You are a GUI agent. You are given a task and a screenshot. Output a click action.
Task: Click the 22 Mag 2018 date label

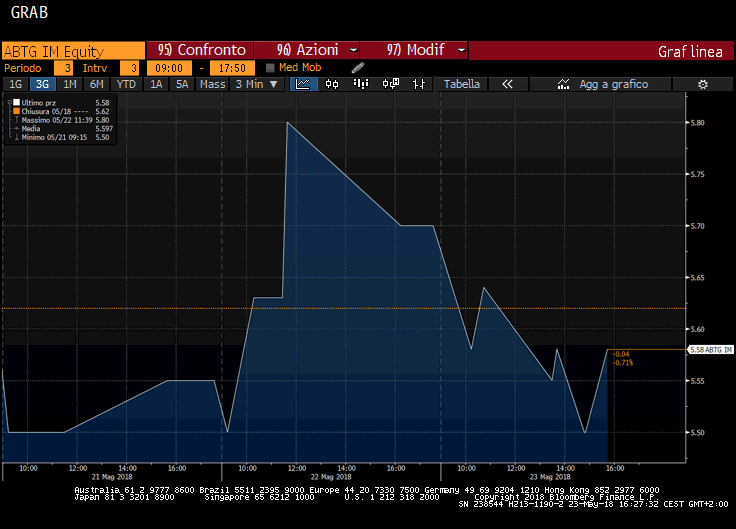331,477
